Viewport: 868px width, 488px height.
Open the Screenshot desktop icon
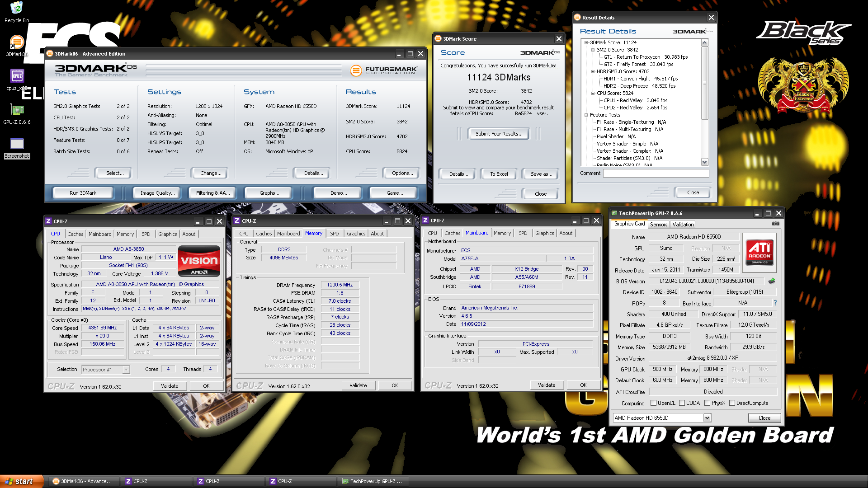click(17, 144)
